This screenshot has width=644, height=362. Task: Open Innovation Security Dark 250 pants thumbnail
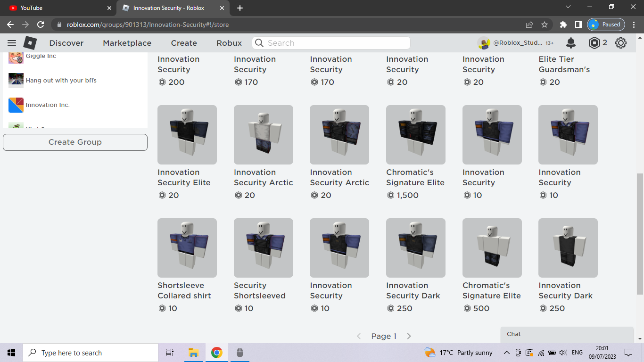coord(568,248)
